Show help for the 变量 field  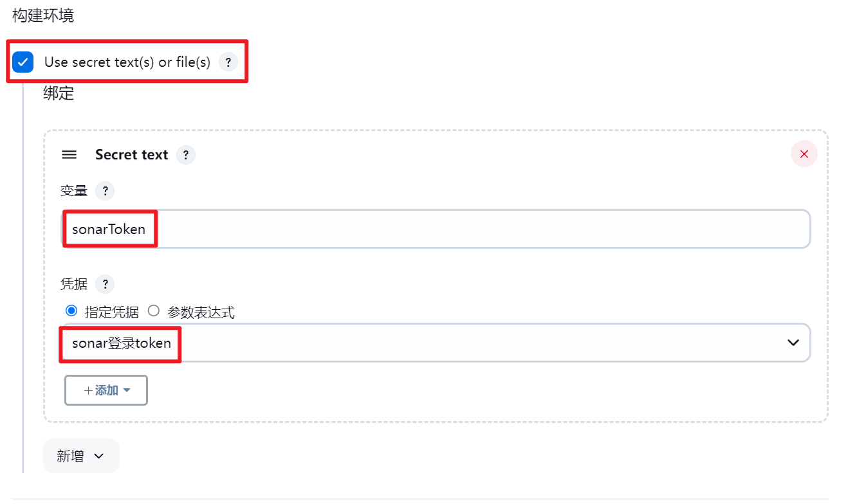(x=105, y=191)
